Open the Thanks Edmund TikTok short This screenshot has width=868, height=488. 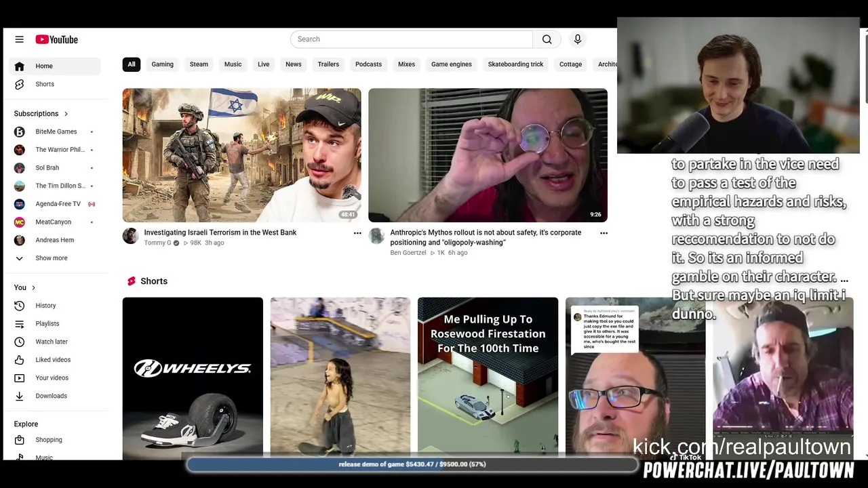[x=635, y=377]
